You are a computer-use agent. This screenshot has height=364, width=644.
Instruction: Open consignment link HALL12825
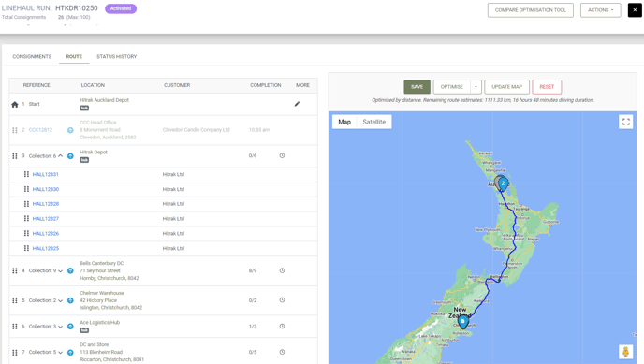pyautogui.click(x=46, y=248)
